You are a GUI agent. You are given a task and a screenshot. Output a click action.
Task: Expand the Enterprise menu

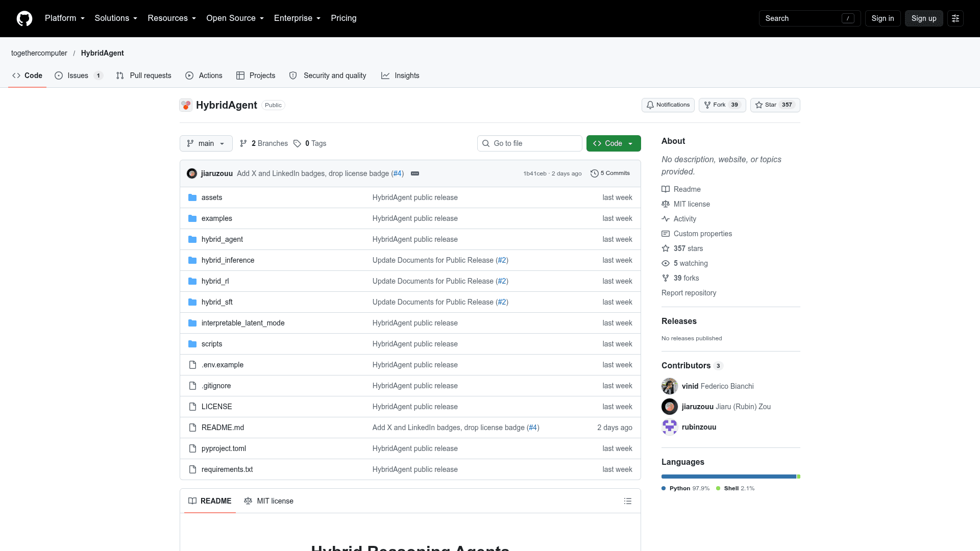click(298, 18)
